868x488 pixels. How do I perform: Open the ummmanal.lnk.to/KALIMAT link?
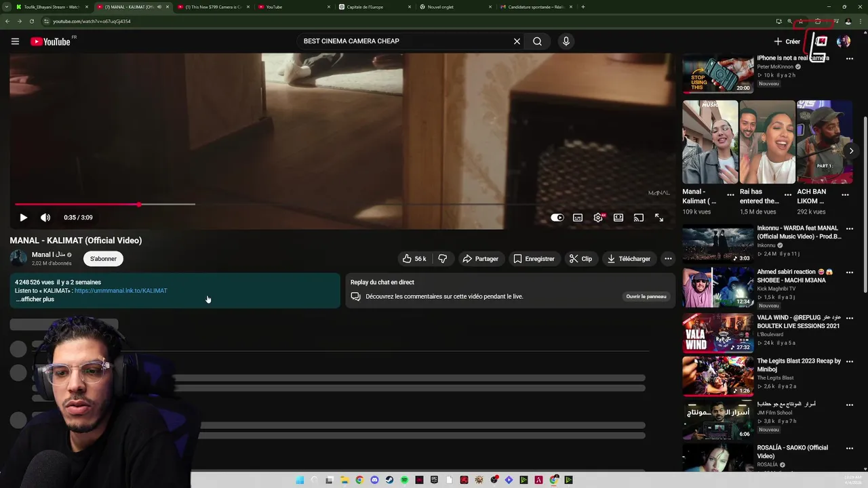pos(121,291)
